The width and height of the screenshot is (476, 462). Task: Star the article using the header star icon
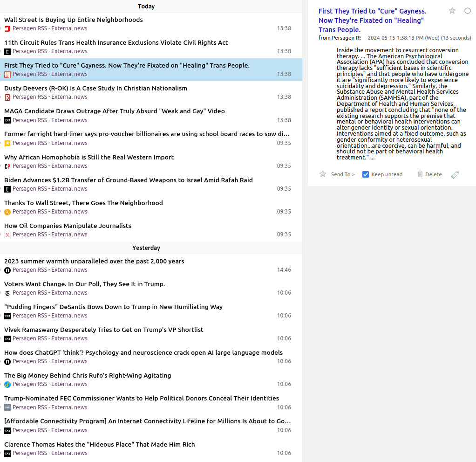[452, 11]
